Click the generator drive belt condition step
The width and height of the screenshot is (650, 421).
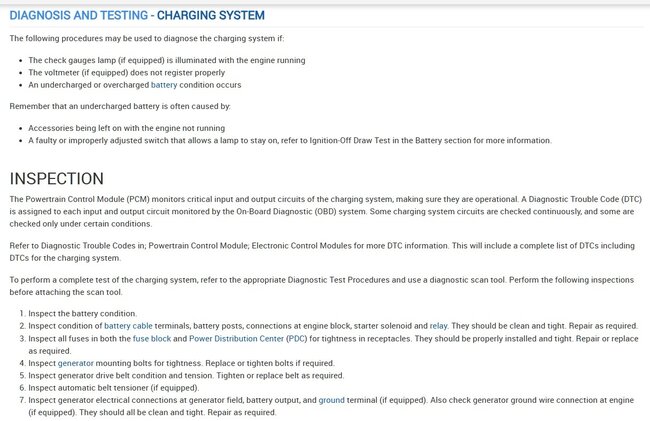point(186,376)
